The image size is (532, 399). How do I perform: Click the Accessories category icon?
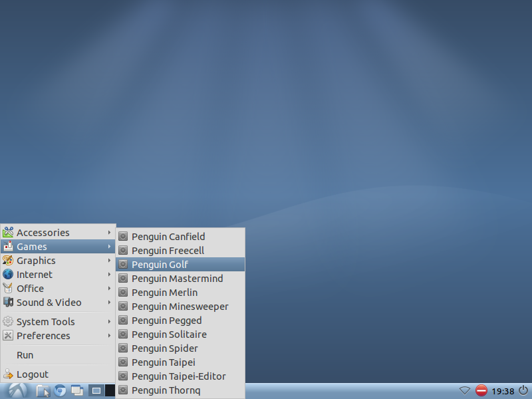[8, 232]
